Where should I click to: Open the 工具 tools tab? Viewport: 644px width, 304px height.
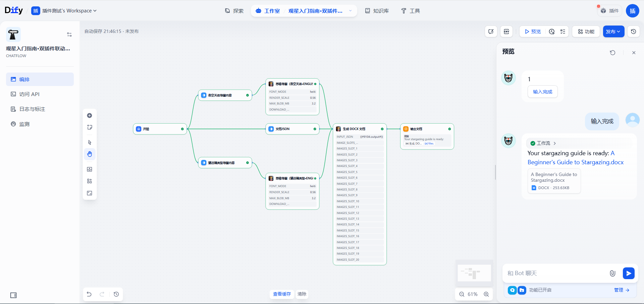coord(411,11)
